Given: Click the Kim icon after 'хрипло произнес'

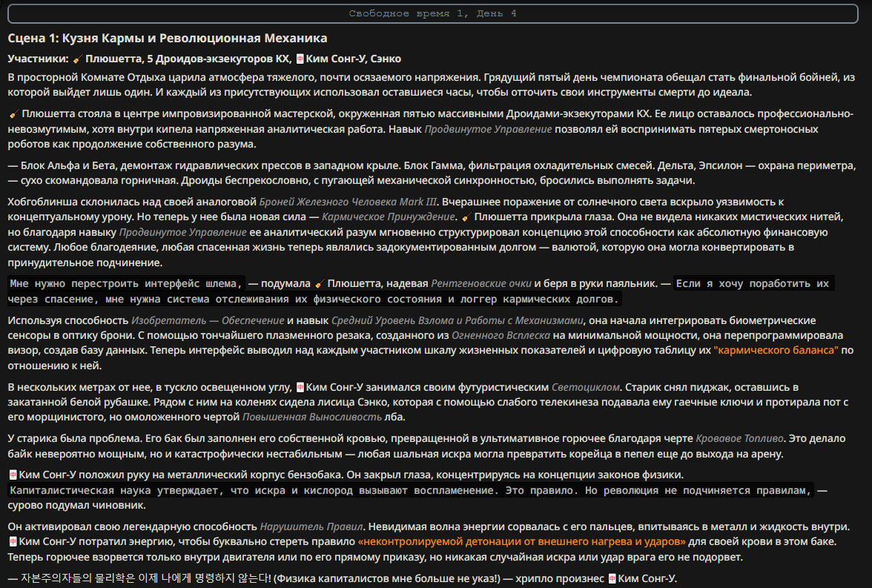Looking at the screenshot, I should coord(612,578).
